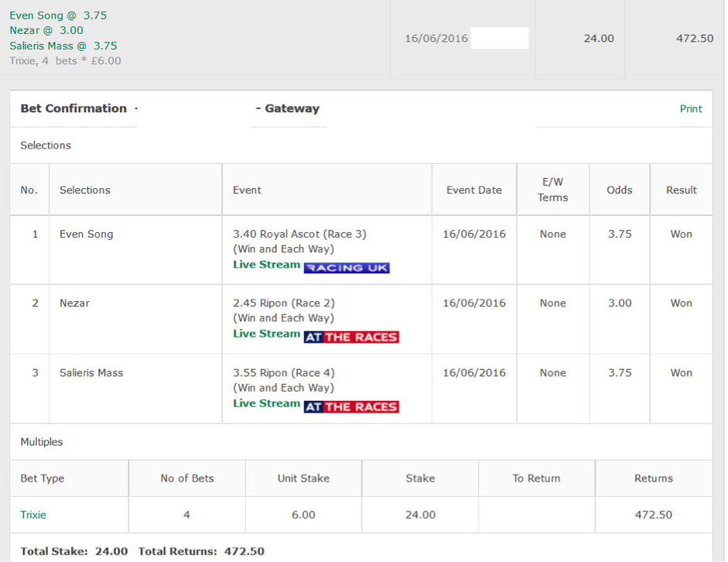728x562 pixels.
Task: Click the Print link
Action: click(691, 108)
